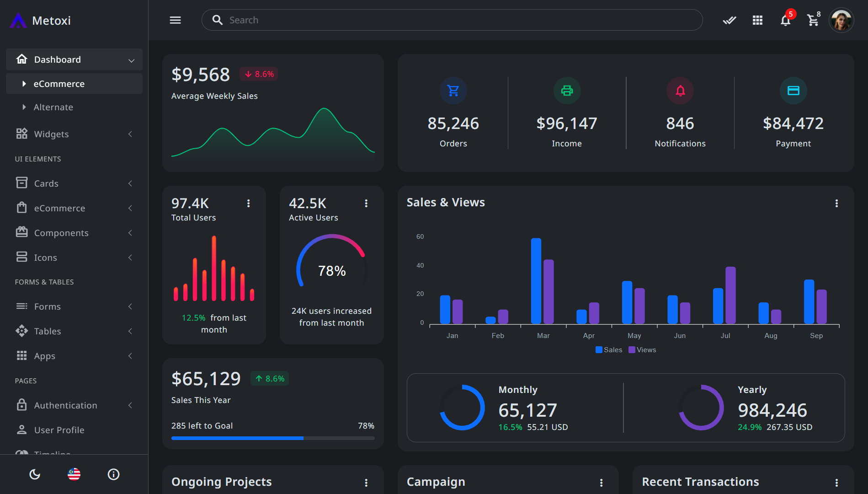This screenshot has width=868, height=494.
Task: Open Total Users options menu
Action: point(249,203)
